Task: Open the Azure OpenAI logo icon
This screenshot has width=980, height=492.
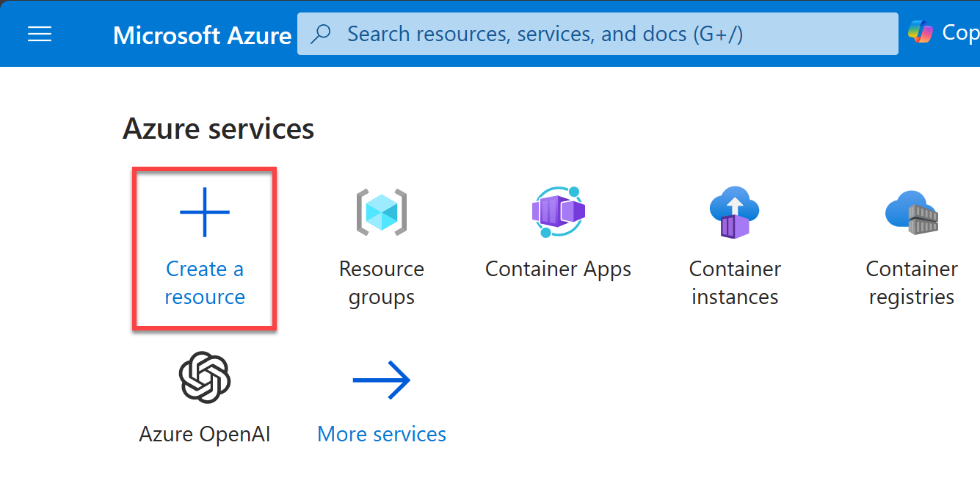Action: pos(205,377)
